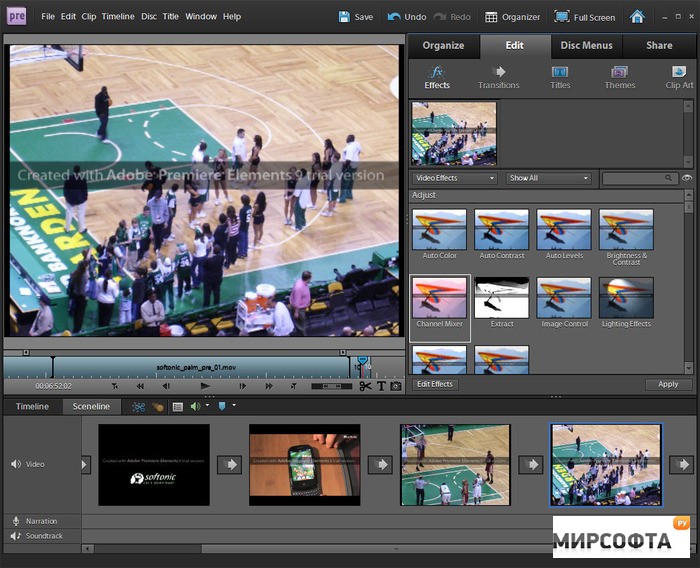Image resolution: width=700 pixels, height=568 pixels.
Task: Open the Share tab
Action: coord(659,46)
